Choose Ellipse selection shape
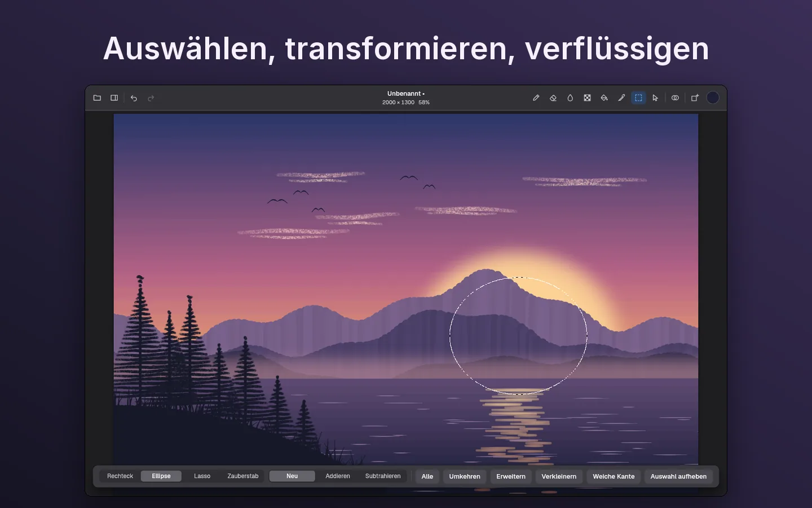 (x=161, y=476)
